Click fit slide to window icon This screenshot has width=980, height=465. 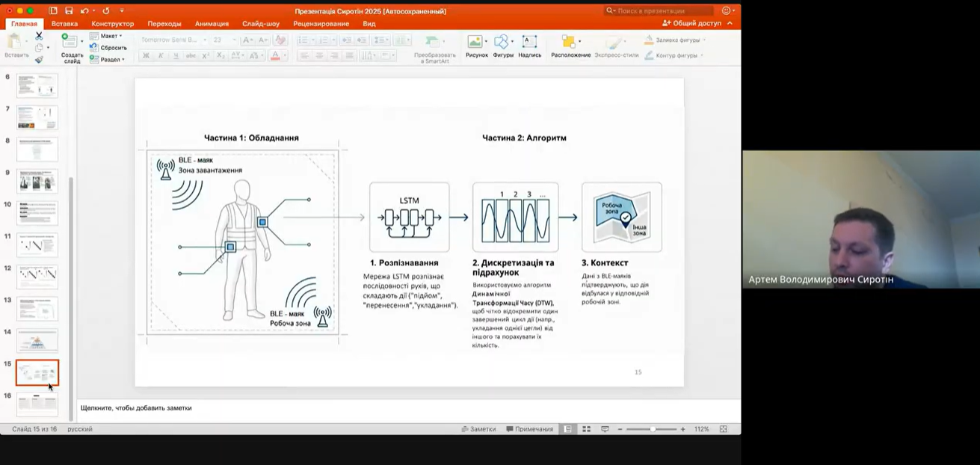(723, 429)
